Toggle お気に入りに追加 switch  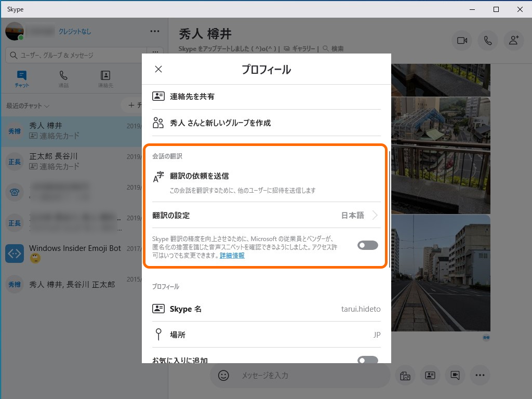[x=367, y=359]
